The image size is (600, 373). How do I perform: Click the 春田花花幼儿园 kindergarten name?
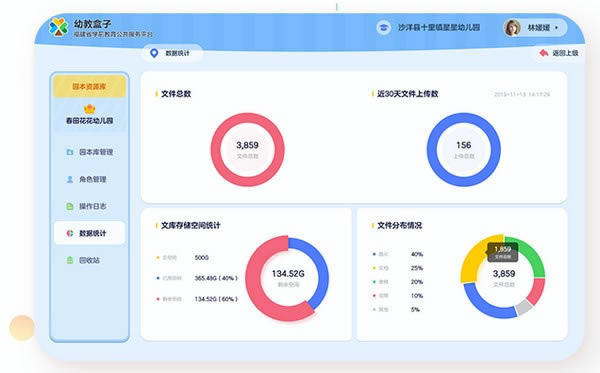tap(90, 121)
